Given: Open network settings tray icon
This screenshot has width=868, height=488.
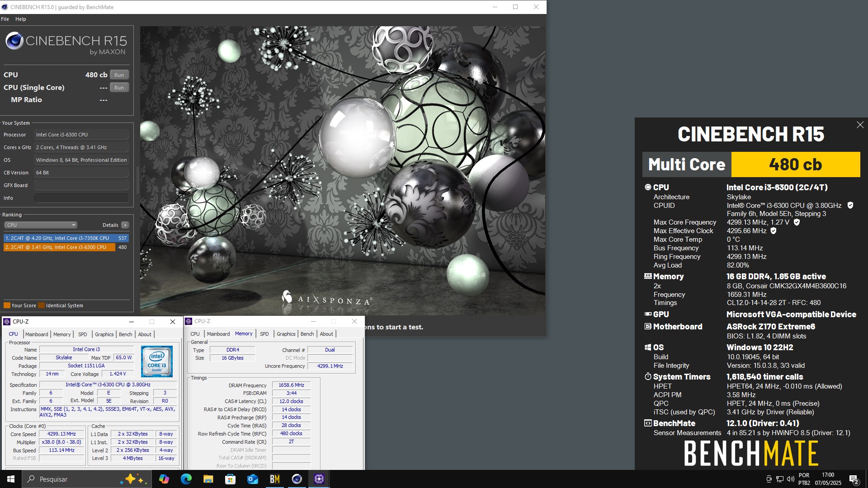Looking at the screenshot, I should (x=780, y=479).
